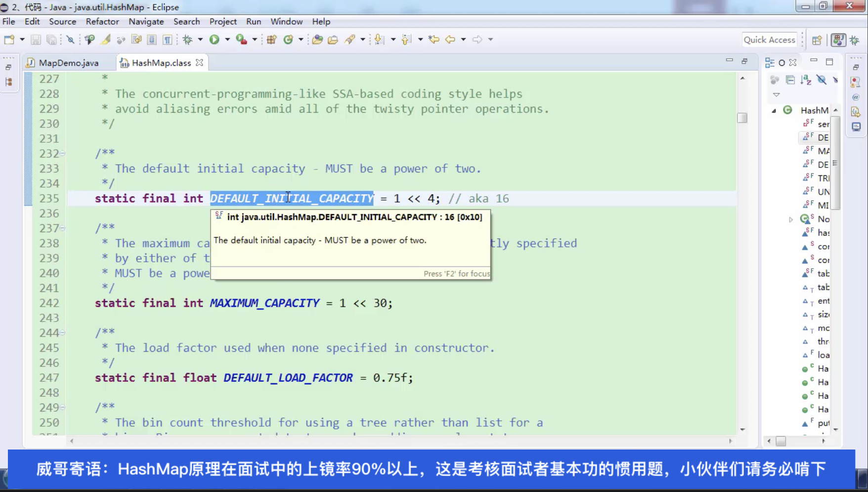Open the Problems view icon in right trim
868x492 pixels.
[856, 82]
